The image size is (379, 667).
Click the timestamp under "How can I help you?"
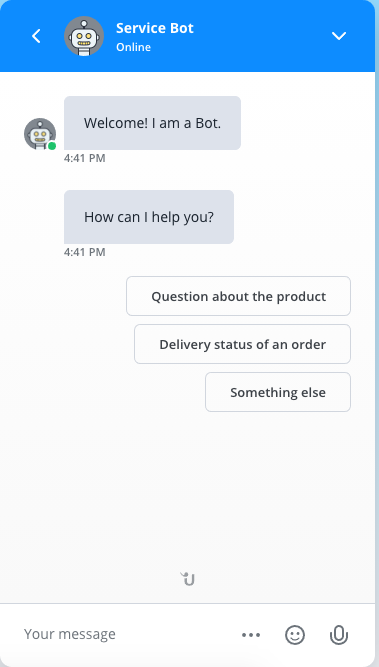click(x=84, y=253)
